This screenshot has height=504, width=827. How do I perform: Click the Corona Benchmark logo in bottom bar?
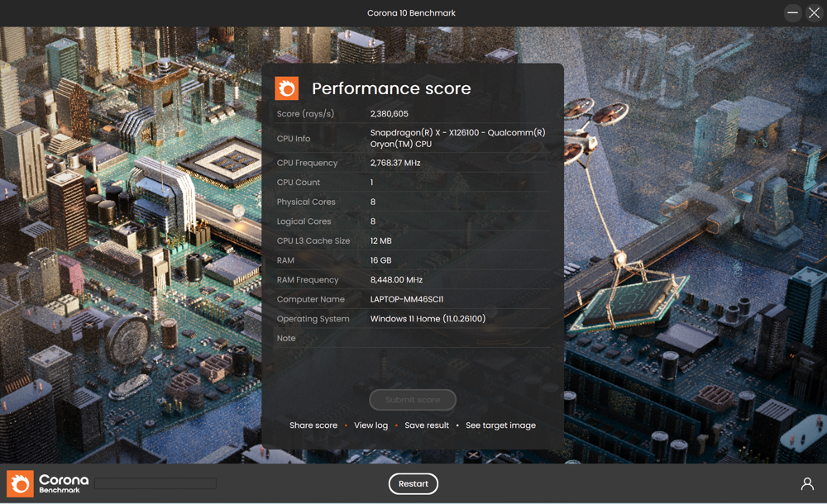tap(47, 483)
